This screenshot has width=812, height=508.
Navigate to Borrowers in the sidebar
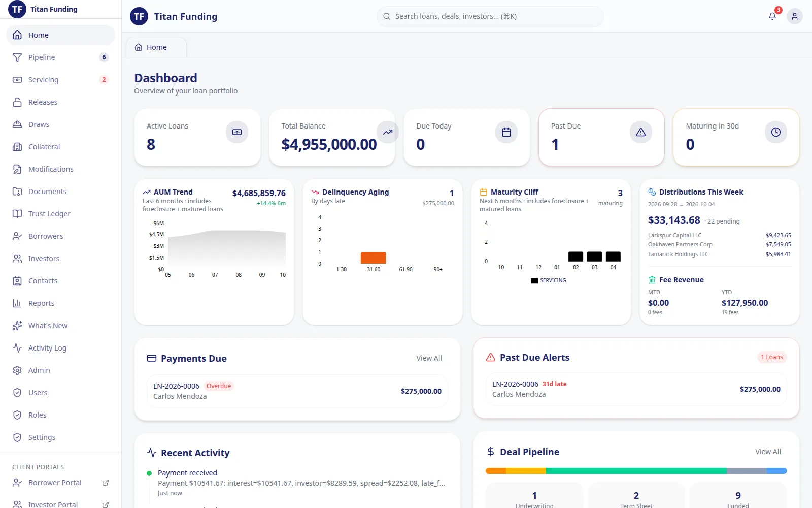tap(60, 236)
